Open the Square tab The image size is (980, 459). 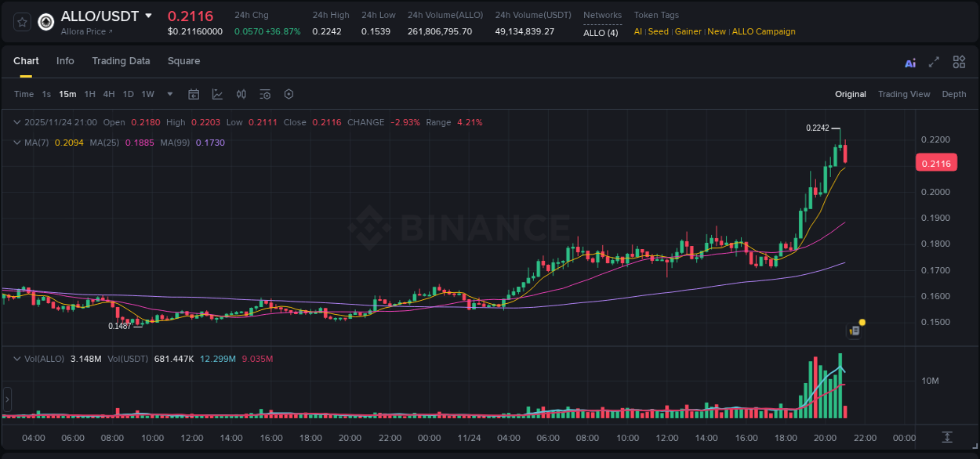tap(184, 60)
